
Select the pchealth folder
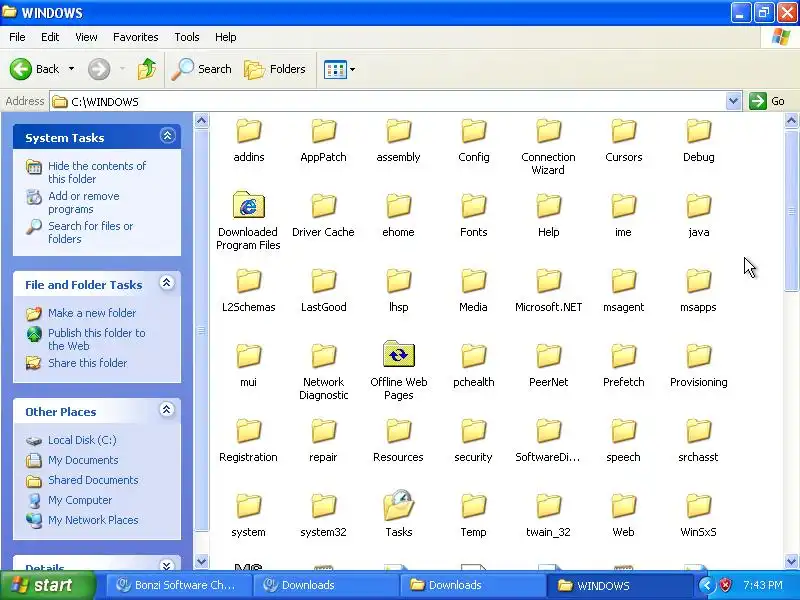click(x=473, y=365)
